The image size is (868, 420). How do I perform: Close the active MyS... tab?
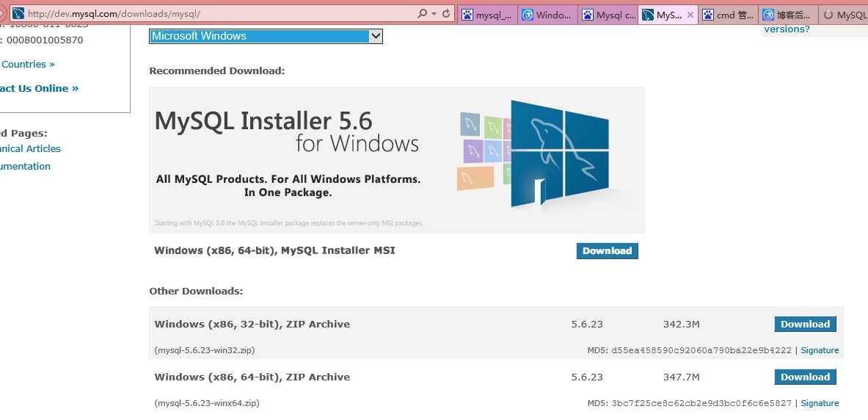click(x=690, y=15)
